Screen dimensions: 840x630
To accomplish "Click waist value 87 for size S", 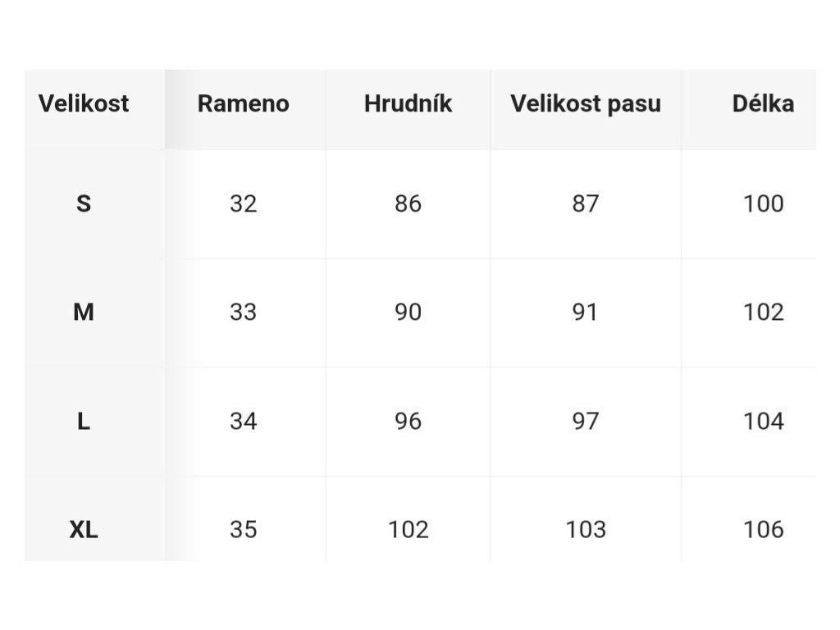I will [x=586, y=203].
